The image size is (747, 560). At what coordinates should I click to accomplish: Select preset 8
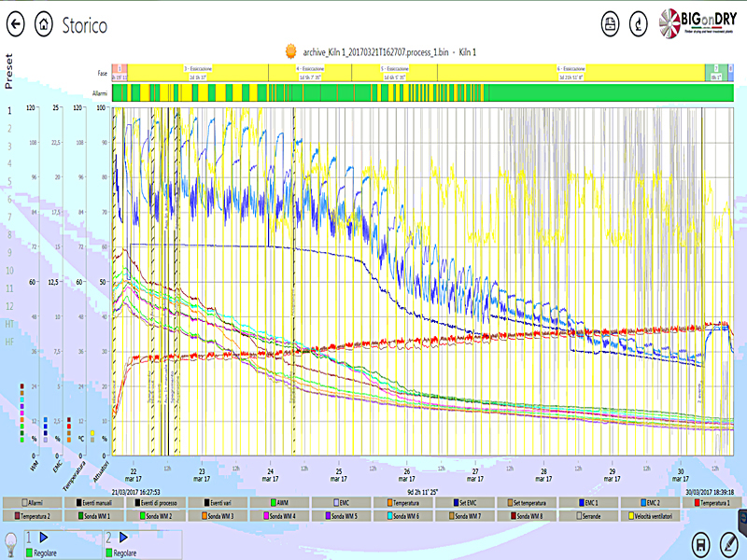point(9,235)
